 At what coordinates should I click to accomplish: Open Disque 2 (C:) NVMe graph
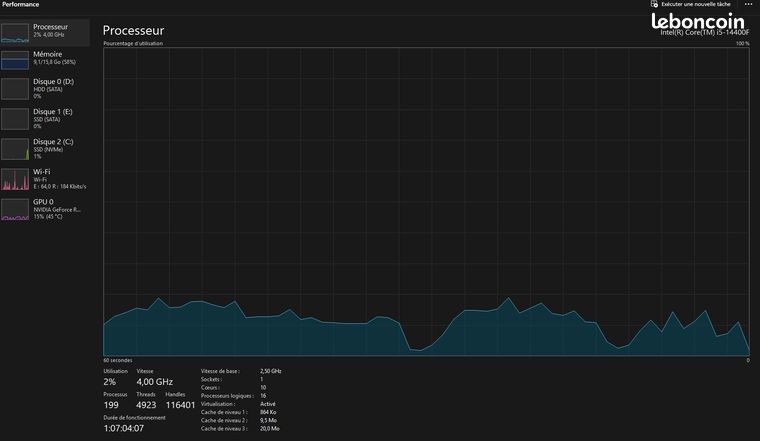click(15, 149)
